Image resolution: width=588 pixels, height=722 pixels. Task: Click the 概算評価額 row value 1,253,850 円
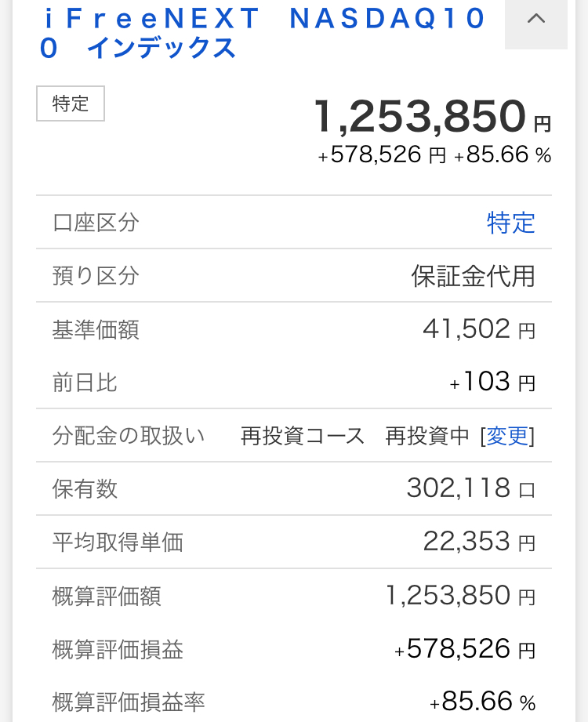click(x=460, y=596)
